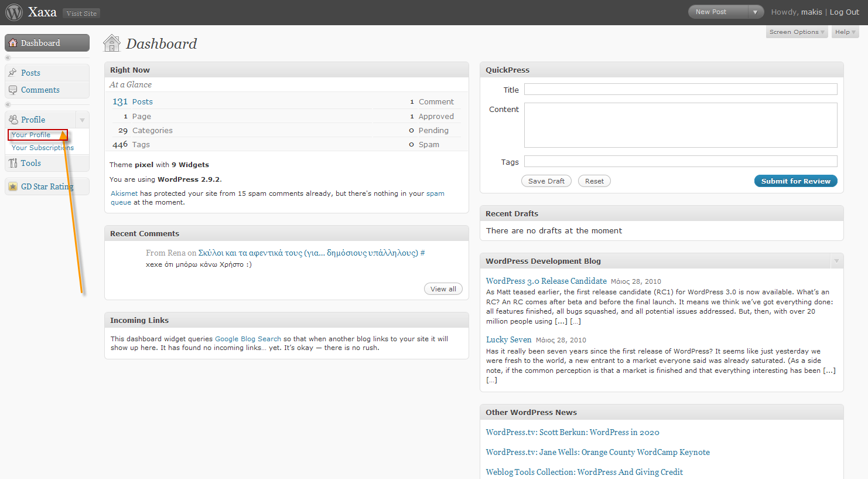The width and height of the screenshot is (868, 479).
Task: Open the New Post dropdown arrow
Action: click(x=756, y=12)
